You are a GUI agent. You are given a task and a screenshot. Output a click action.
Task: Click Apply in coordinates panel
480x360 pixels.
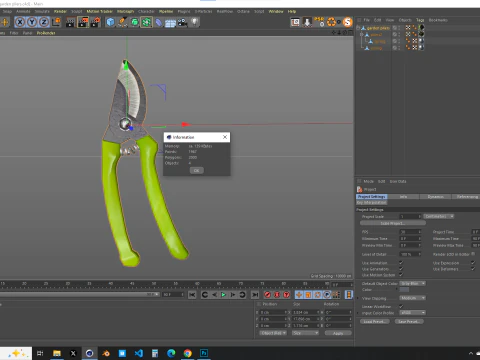coord(338,333)
